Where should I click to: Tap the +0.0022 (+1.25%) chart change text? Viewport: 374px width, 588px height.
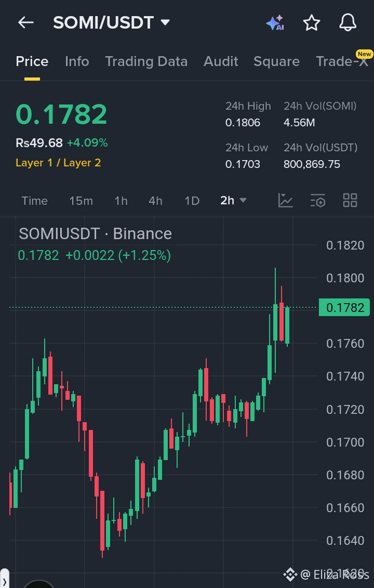click(x=118, y=255)
